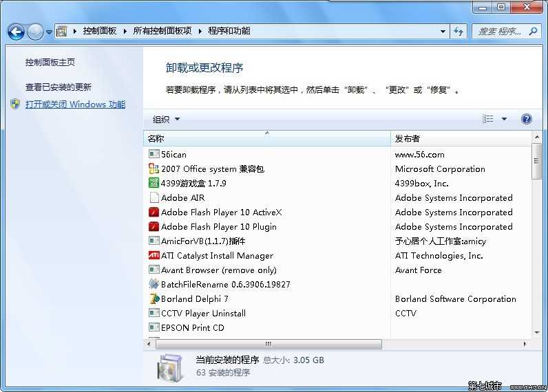Click the blue help question mark icon
Viewport: 548px width, 392px height.
[x=527, y=119]
